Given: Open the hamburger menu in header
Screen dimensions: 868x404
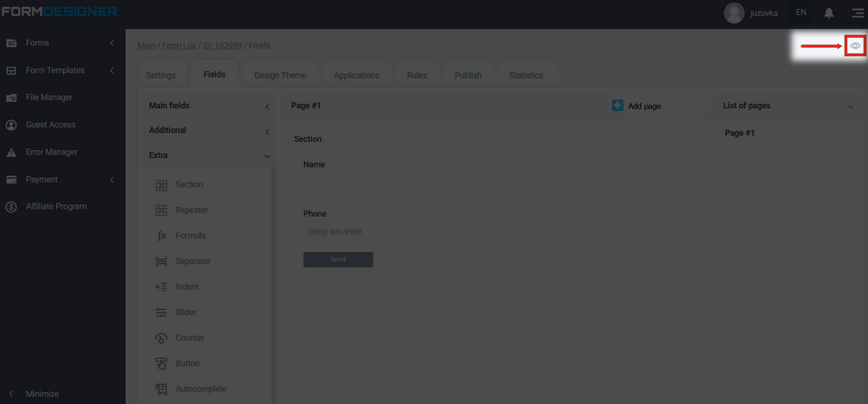Looking at the screenshot, I should coord(857,13).
